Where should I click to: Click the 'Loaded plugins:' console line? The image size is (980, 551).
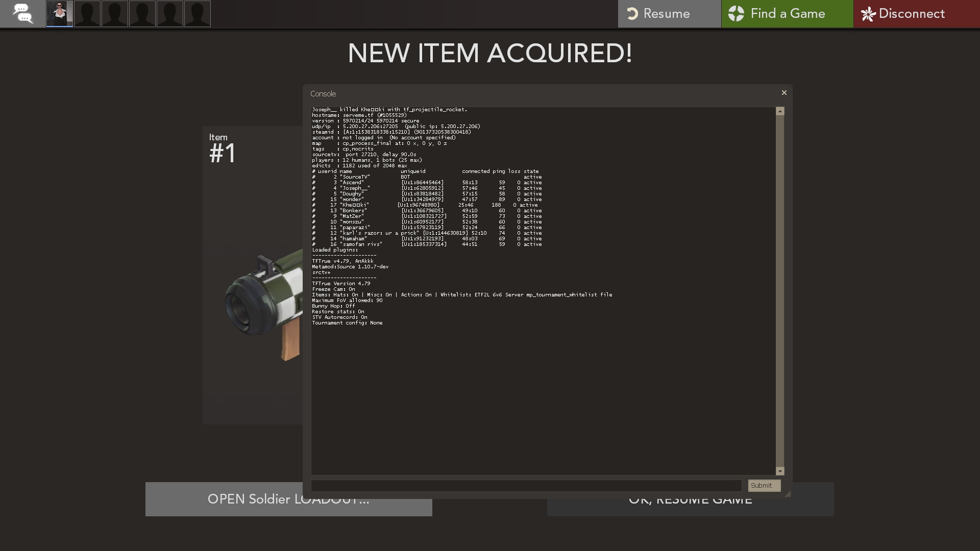click(335, 250)
